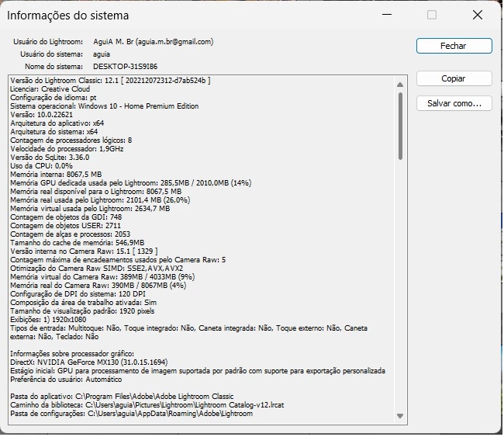Click the Configuração de idioma: pt line

point(54,98)
